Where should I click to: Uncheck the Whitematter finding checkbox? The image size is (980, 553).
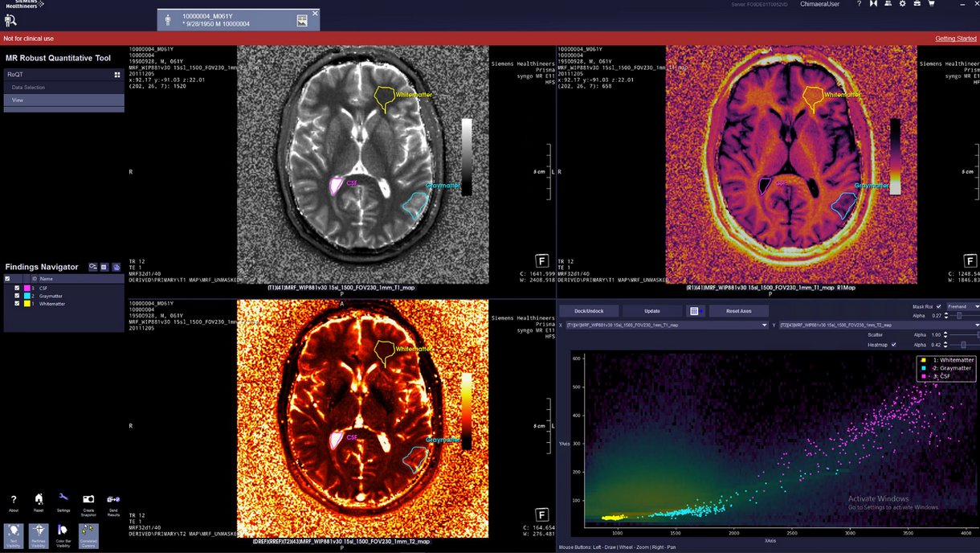pos(17,304)
